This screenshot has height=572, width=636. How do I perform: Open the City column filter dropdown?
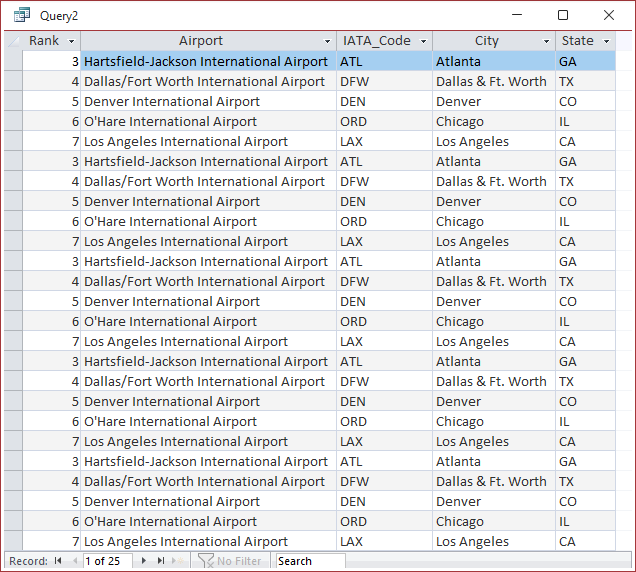[x=546, y=41]
